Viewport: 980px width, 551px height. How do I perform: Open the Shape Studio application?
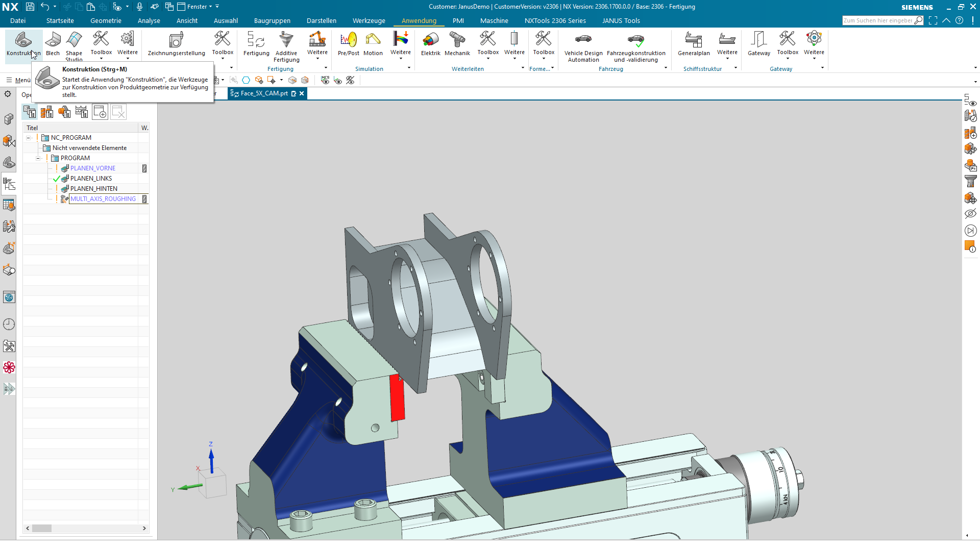click(74, 46)
